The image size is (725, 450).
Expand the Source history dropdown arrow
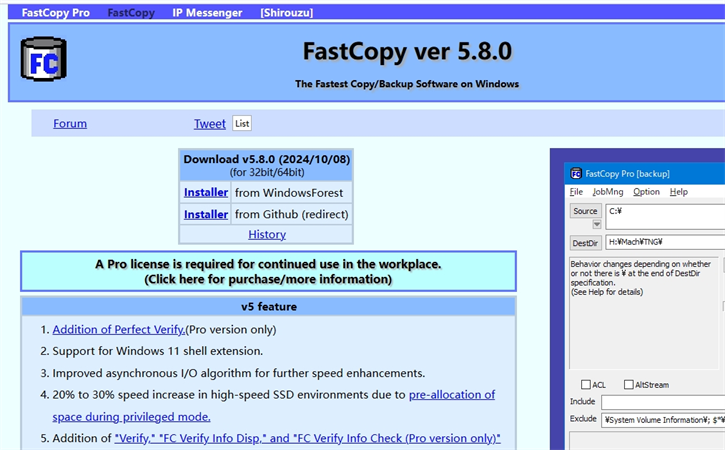tap(597, 224)
